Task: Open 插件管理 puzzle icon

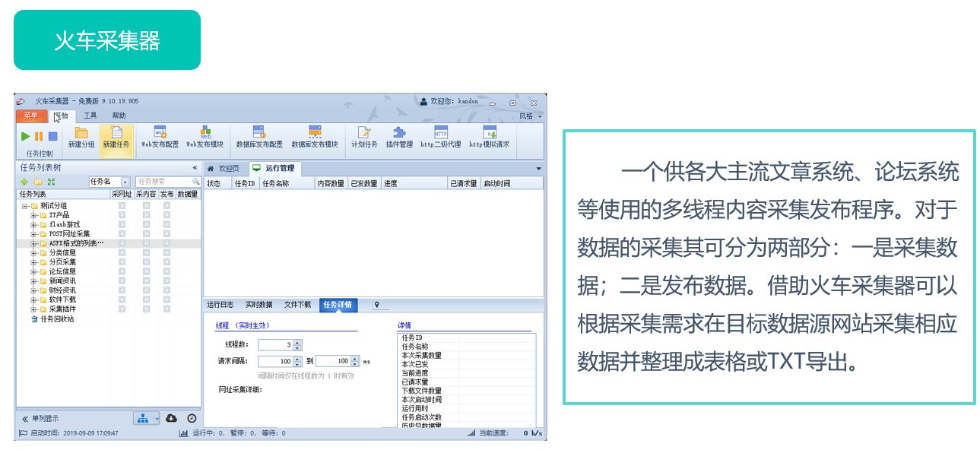Action: [399, 132]
